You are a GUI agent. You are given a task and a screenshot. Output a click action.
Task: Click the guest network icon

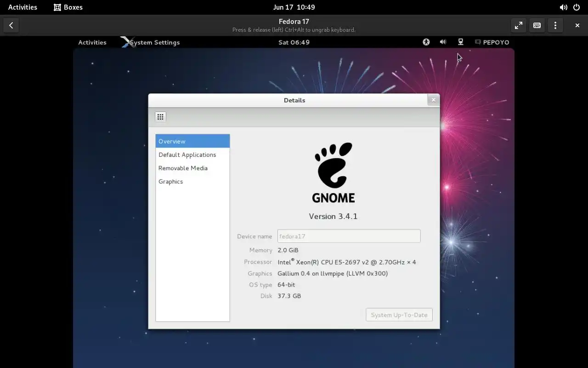click(460, 42)
